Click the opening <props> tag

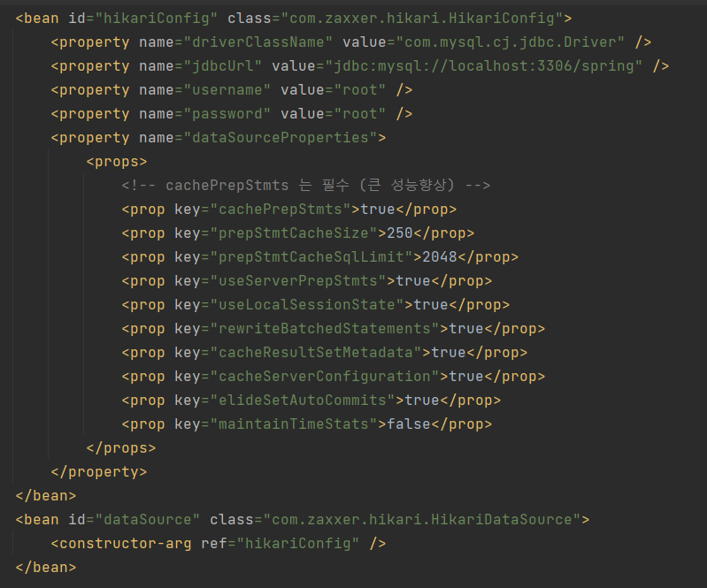tap(117, 162)
